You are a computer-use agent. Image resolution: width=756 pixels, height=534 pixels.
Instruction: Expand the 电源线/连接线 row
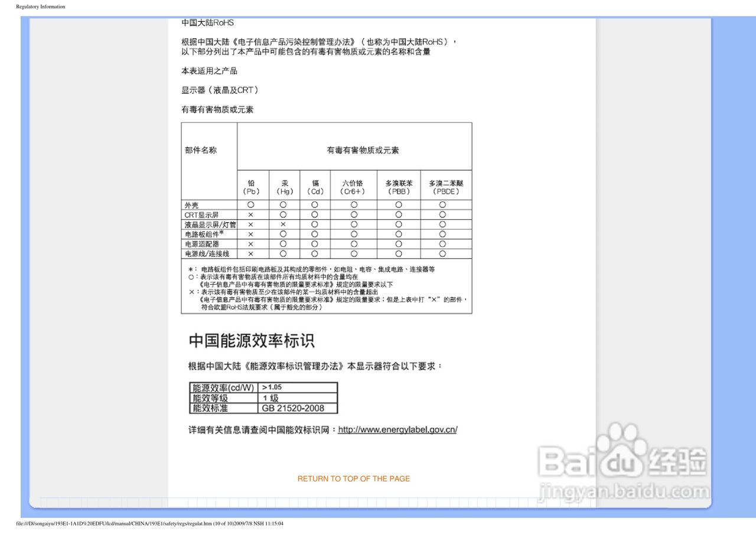(x=207, y=253)
